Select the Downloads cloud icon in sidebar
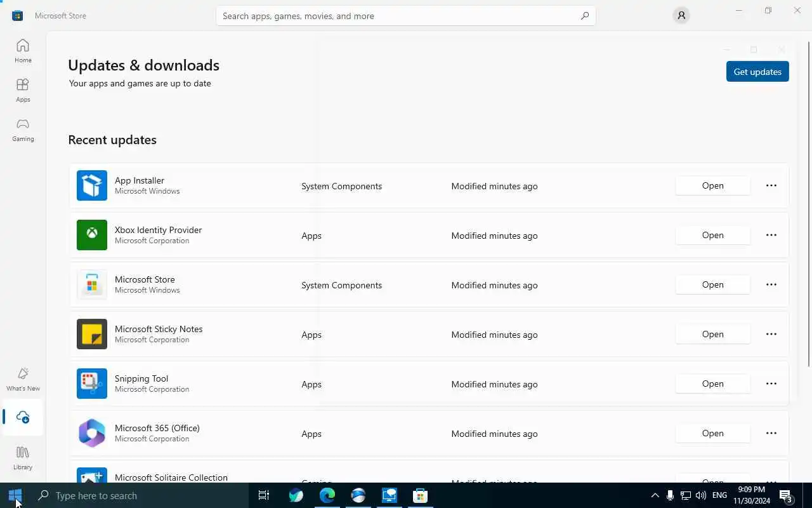This screenshot has height=508, width=812. 23,417
